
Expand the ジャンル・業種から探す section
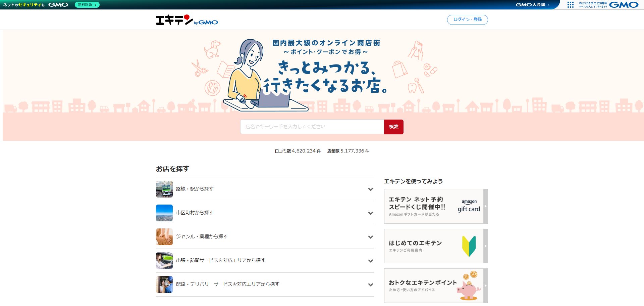pos(370,236)
